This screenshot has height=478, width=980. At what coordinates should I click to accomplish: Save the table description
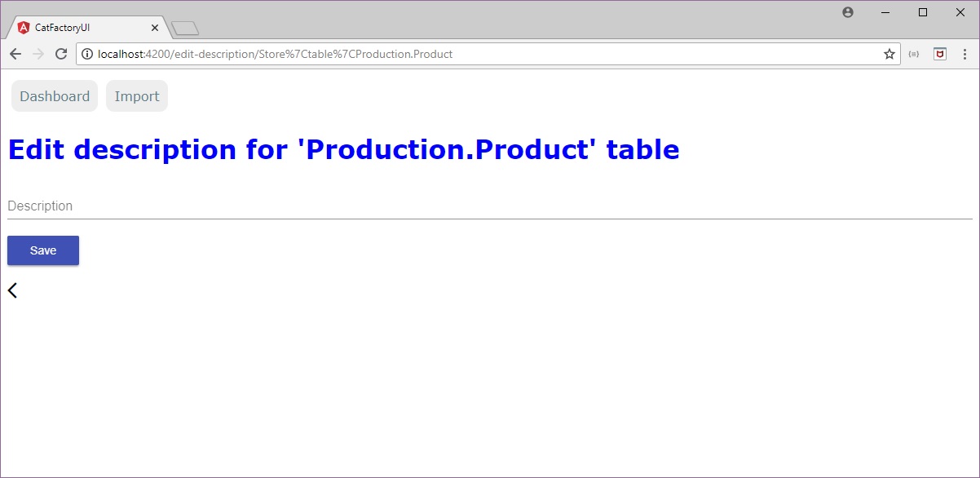tap(43, 250)
